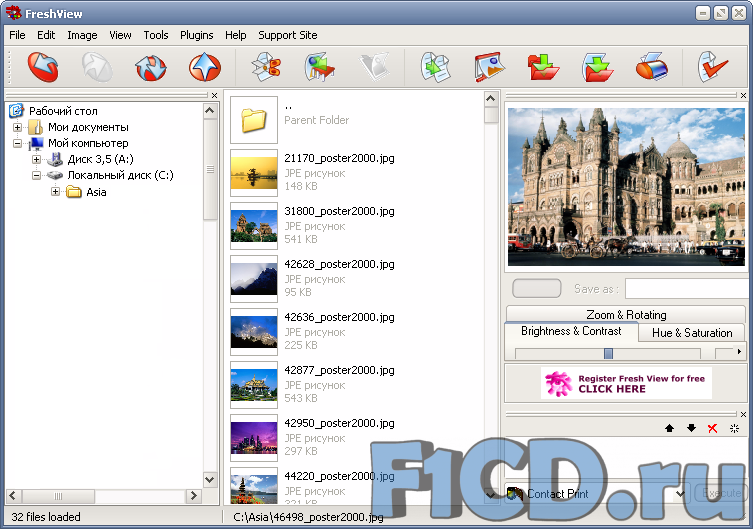
Task: Select Мои документы tree folder
Action: tap(88, 127)
